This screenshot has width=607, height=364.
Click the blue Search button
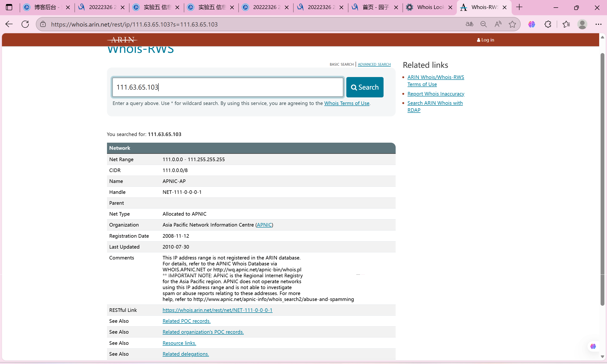[x=365, y=87]
